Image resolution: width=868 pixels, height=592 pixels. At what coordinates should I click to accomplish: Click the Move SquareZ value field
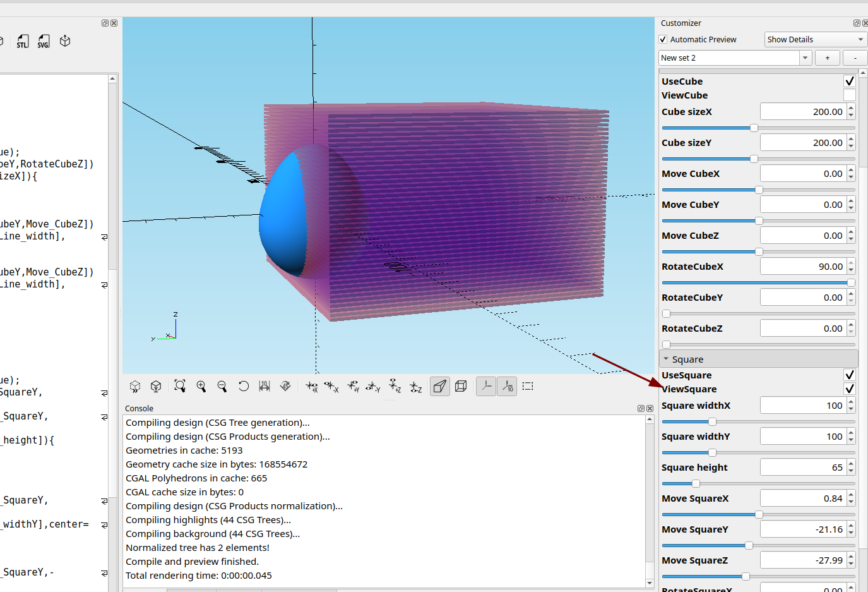[x=803, y=560]
